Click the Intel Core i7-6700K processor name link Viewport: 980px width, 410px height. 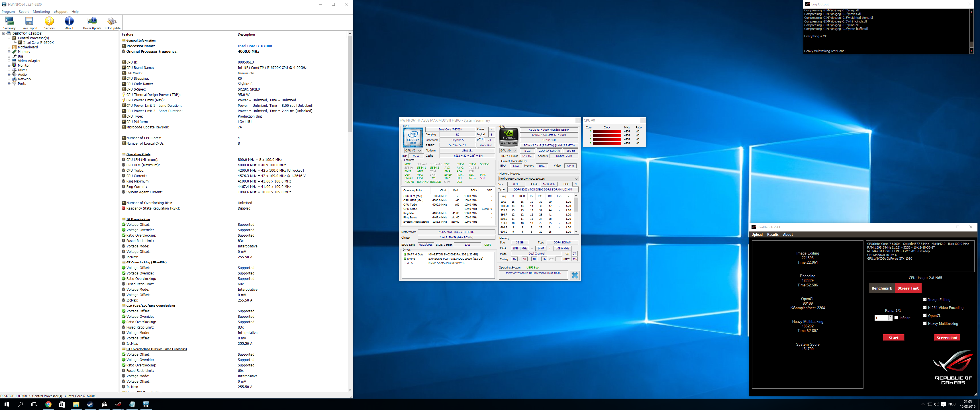255,46
